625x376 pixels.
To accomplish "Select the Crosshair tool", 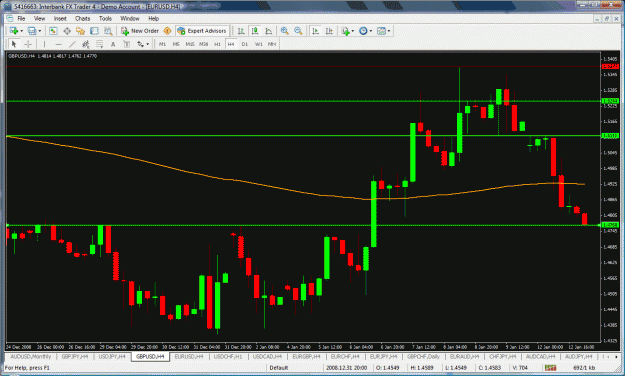I will (28, 44).
